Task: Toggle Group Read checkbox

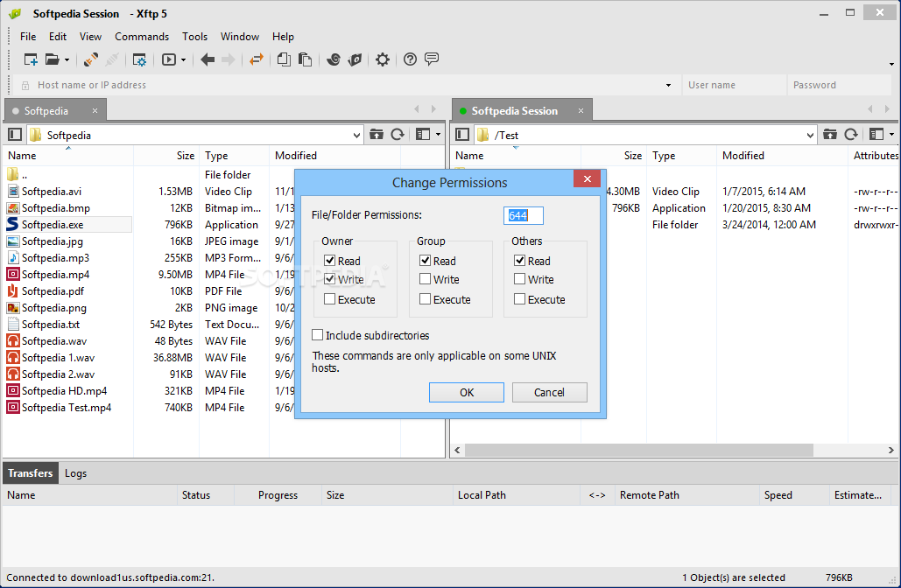Action: 426,261
